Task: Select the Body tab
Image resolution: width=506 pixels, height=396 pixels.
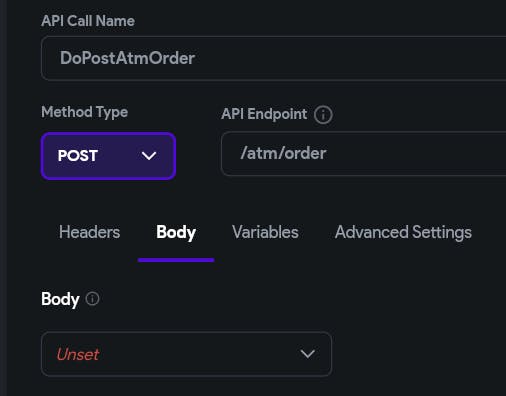Action: [176, 233]
